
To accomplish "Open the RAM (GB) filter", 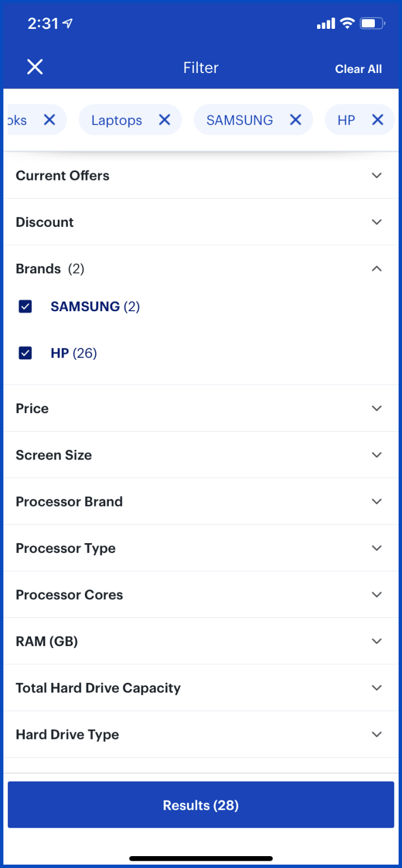I will (377, 641).
